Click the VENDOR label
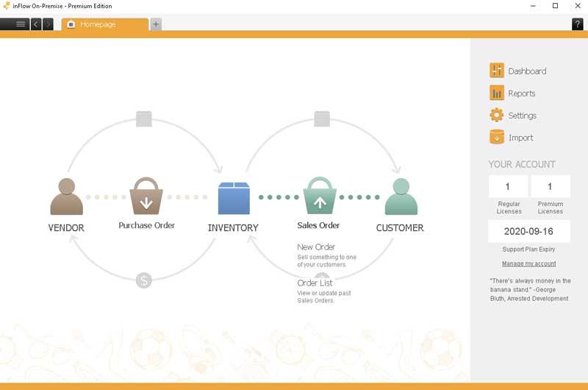 pyautogui.click(x=66, y=228)
